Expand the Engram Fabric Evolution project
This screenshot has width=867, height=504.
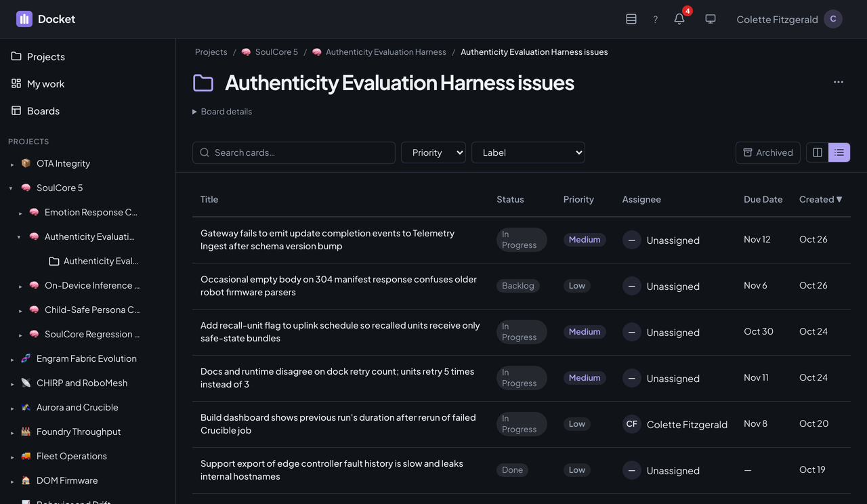12,359
